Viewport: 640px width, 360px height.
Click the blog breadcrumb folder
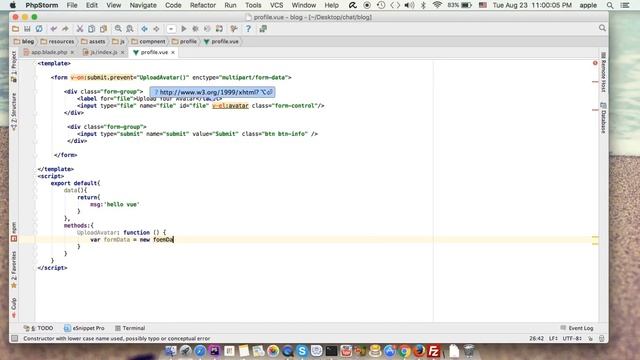(24, 42)
